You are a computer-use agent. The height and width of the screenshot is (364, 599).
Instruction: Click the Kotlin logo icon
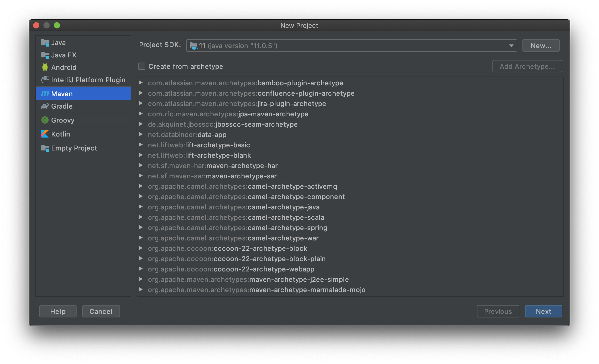pos(45,134)
